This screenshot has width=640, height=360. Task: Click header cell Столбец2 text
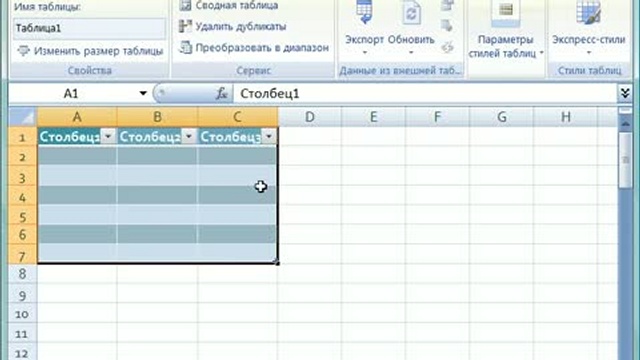point(150,137)
